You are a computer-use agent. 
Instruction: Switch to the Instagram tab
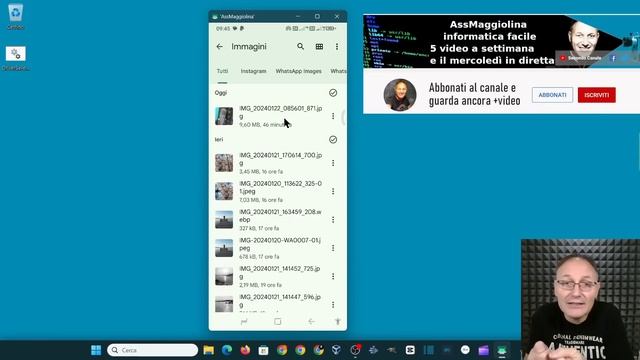(x=253, y=71)
